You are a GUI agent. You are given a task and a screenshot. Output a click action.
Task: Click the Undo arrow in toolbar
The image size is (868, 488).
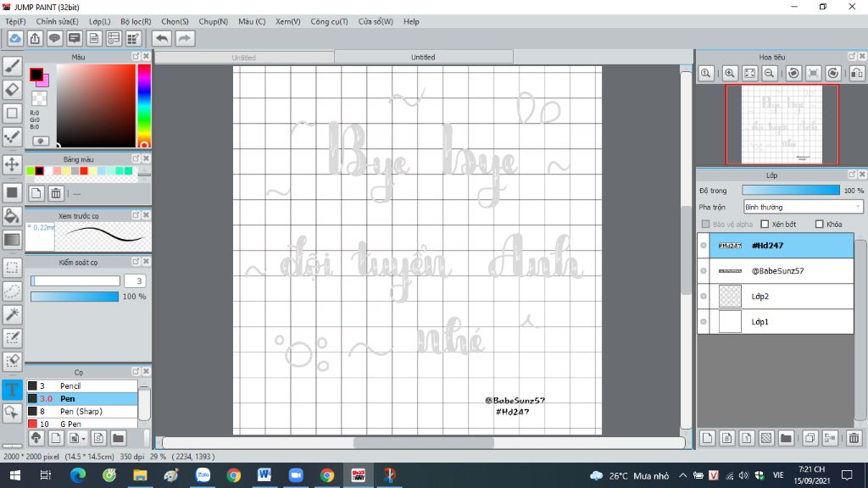pos(162,38)
